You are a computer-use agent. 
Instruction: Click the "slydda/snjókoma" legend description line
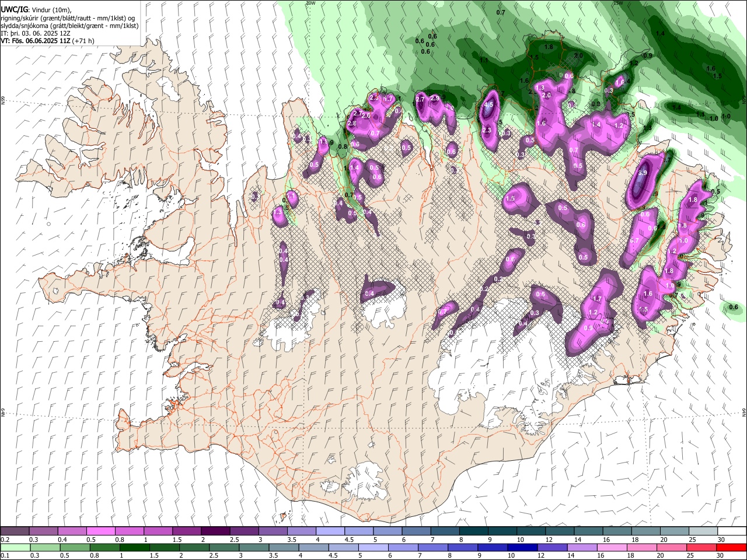tap(69, 26)
